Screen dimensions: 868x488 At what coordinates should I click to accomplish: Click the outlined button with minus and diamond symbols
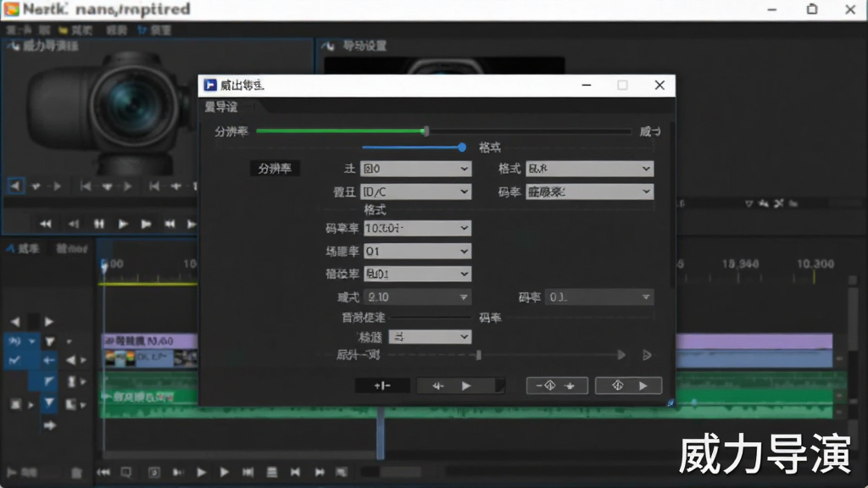pos(557,385)
